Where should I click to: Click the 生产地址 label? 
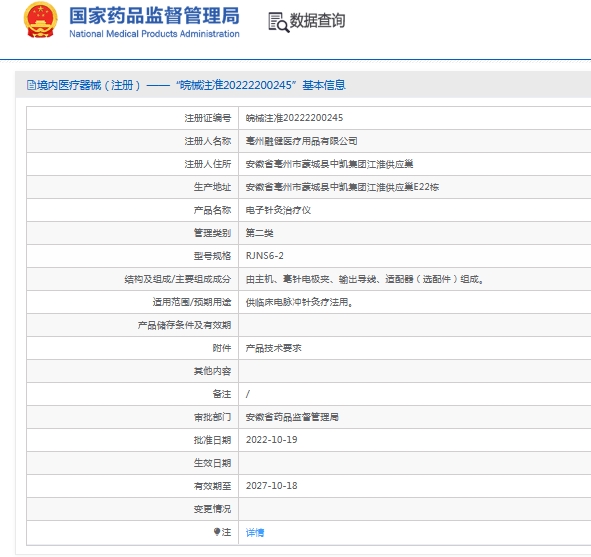click(212, 187)
